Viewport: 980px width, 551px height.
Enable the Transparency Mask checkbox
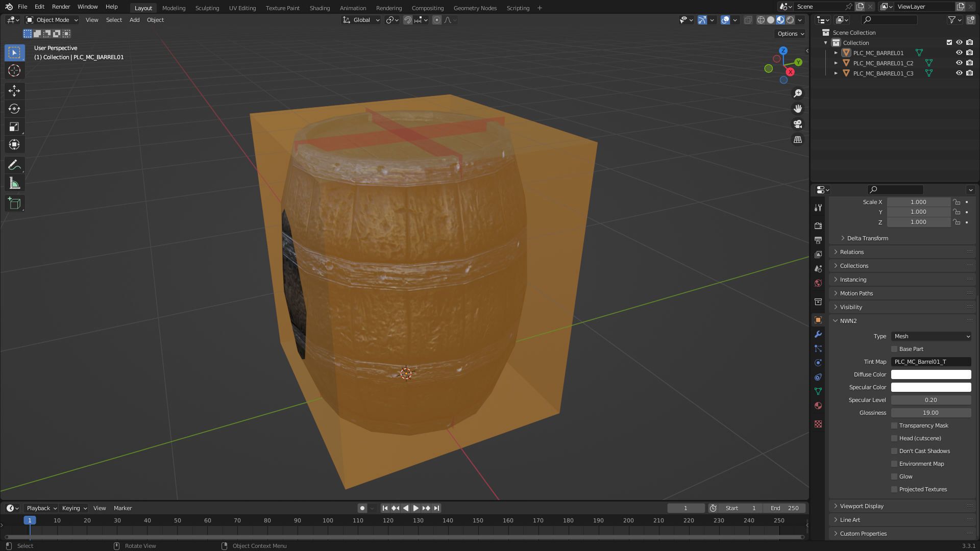(x=894, y=425)
